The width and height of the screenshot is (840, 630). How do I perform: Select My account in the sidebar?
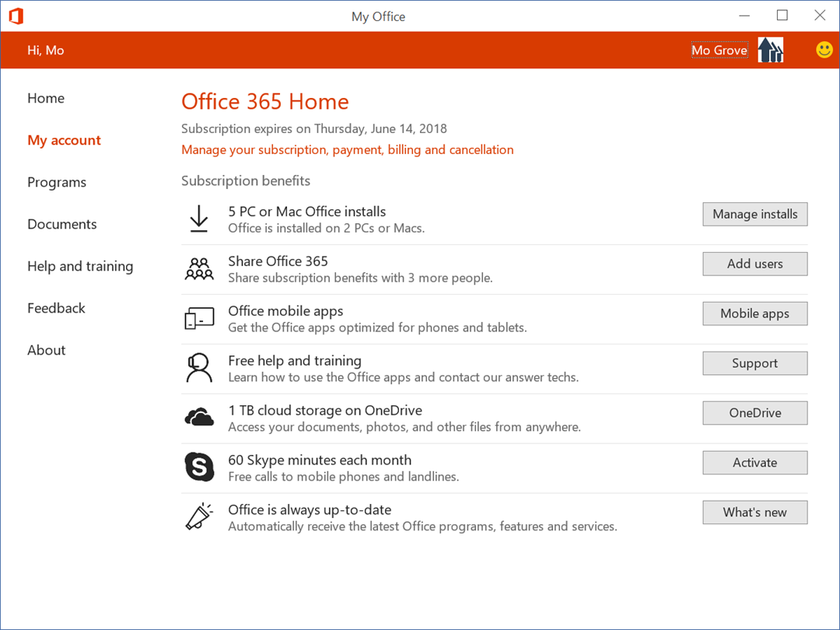[x=65, y=140]
